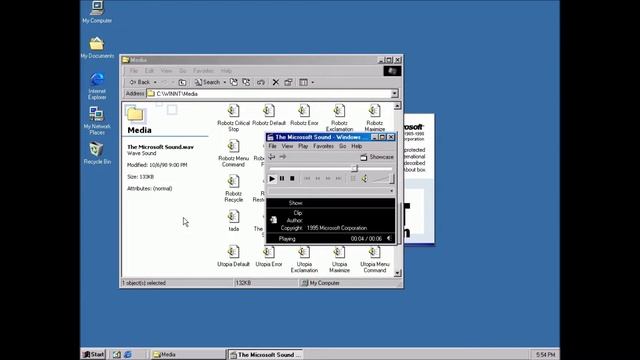
Task: Select the Utopia Error sound file
Action: click(269, 256)
